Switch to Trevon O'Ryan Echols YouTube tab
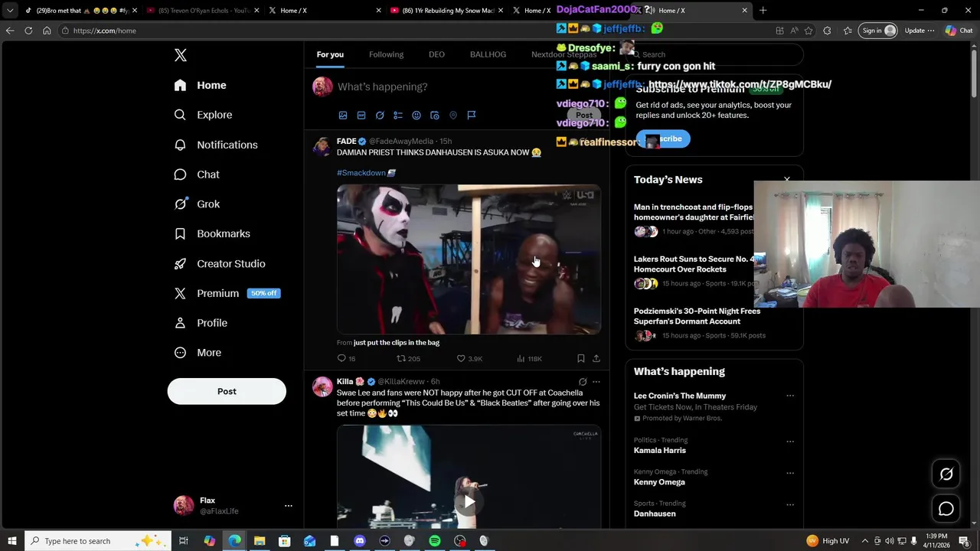 coord(201,10)
